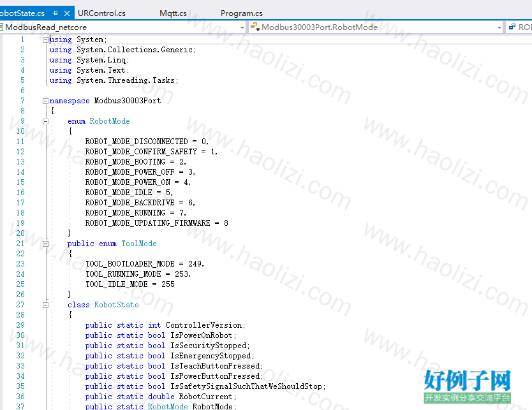The width and height of the screenshot is (532, 410).
Task: Click the ROBOT_MODE_BOOTING entry
Action: pyautogui.click(x=125, y=162)
